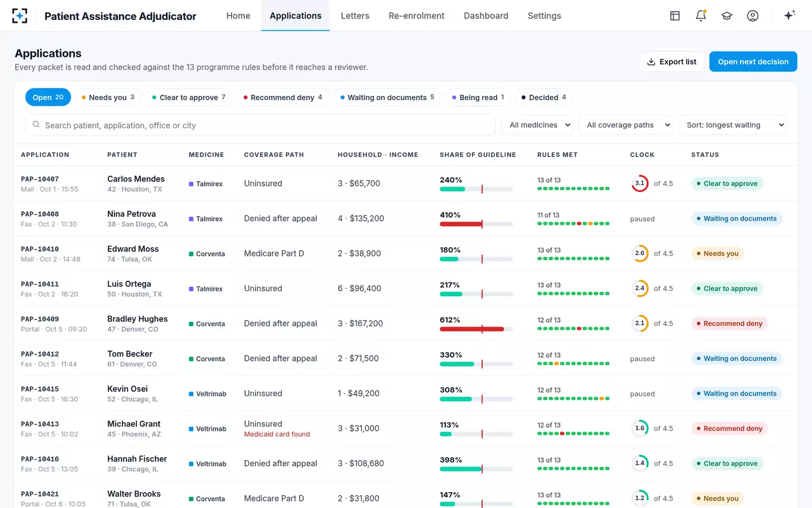Click the Veltrimab medicine tag for Kevin Osei
The width and height of the screenshot is (812, 508).
[208, 394]
